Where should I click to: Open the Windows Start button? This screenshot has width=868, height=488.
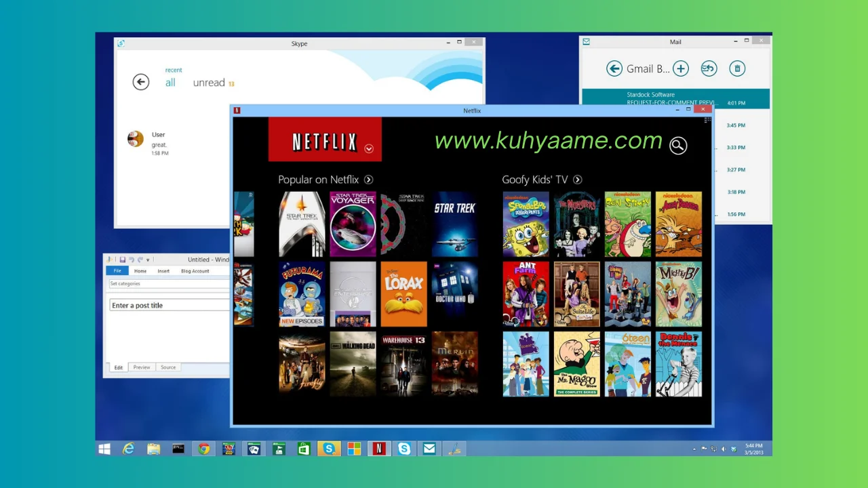[104, 449]
